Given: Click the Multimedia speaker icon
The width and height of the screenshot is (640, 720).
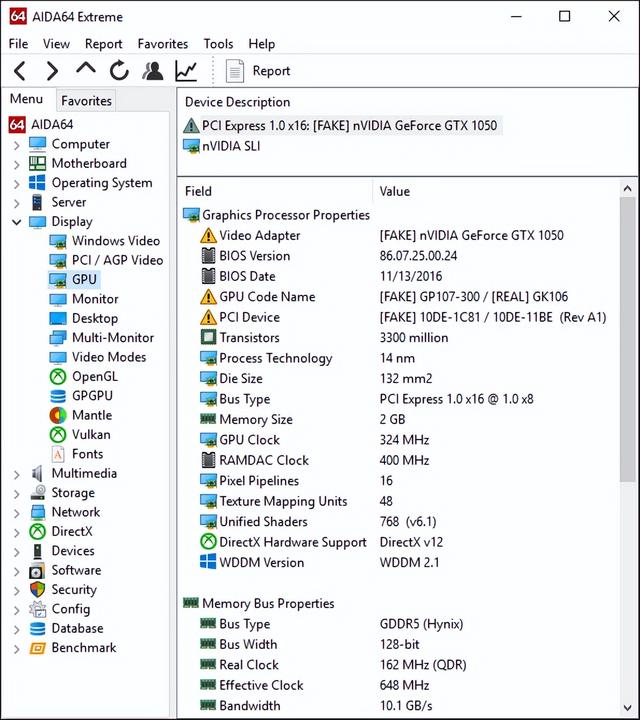Looking at the screenshot, I should click(x=37, y=473).
